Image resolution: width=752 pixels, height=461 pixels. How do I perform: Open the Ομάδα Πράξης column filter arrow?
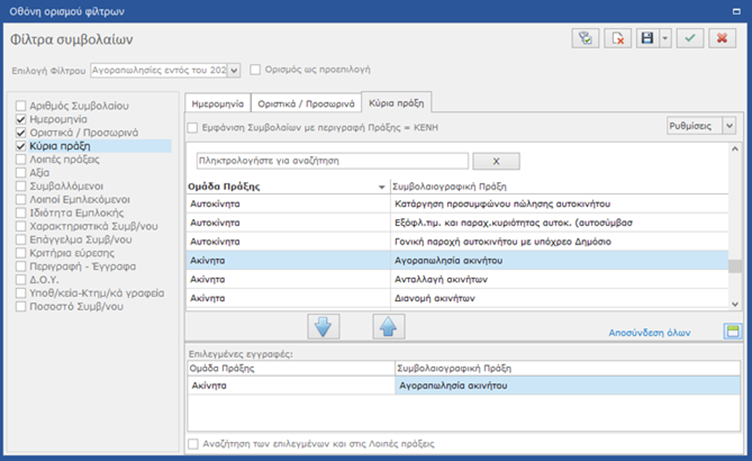pyautogui.click(x=382, y=187)
